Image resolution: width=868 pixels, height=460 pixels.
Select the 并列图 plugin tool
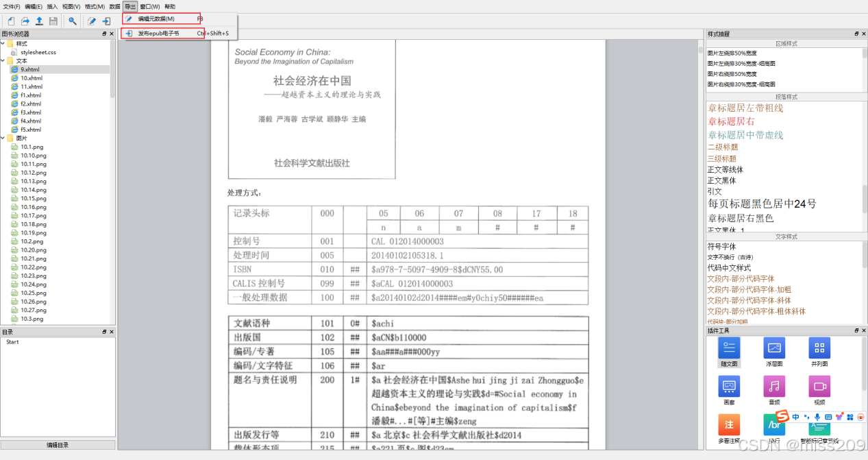[x=819, y=352]
